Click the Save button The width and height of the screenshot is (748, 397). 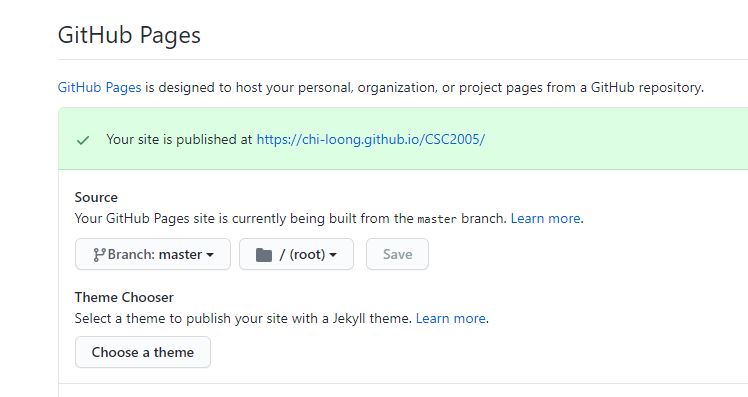click(x=397, y=254)
